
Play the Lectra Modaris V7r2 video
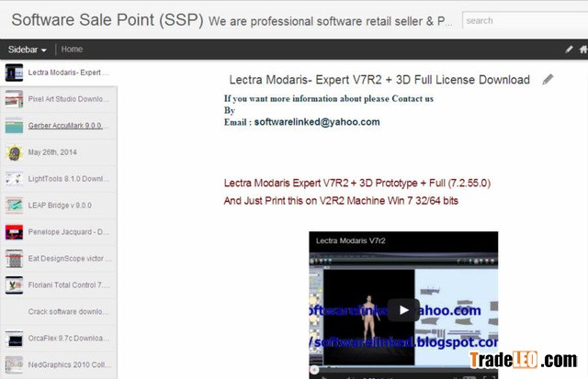point(403,310)
